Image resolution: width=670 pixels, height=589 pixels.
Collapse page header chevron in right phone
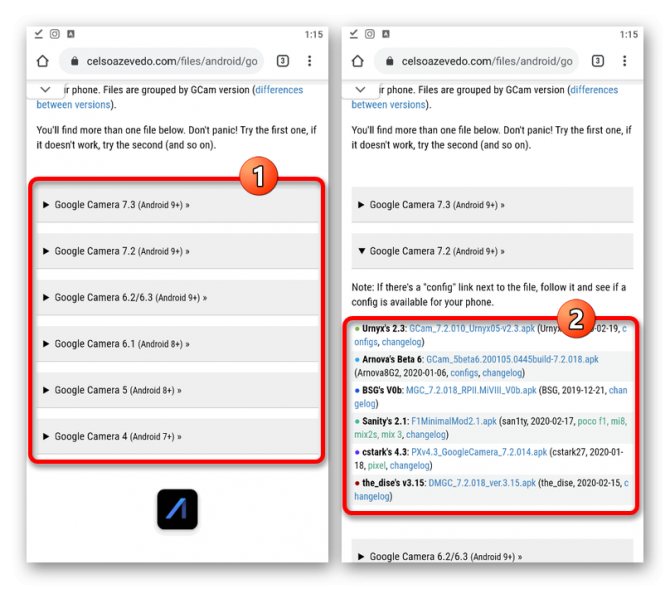(x=360, y=89)
